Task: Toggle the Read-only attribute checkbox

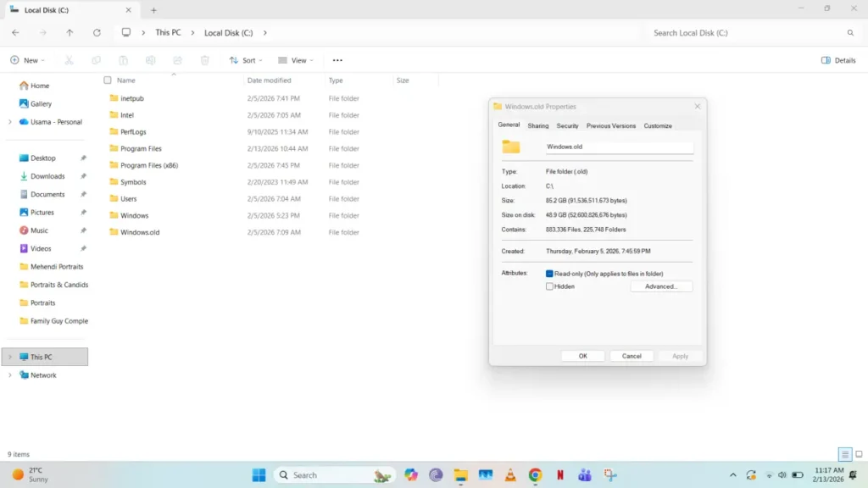Action: (549, 274)
